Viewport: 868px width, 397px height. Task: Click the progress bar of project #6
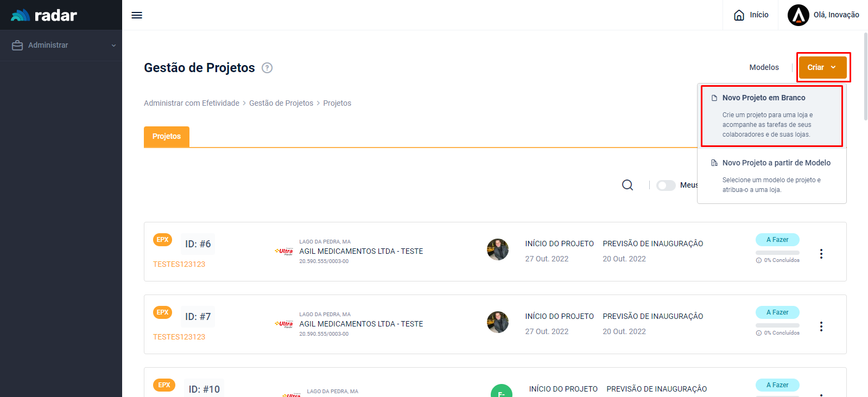click(777, 253)
